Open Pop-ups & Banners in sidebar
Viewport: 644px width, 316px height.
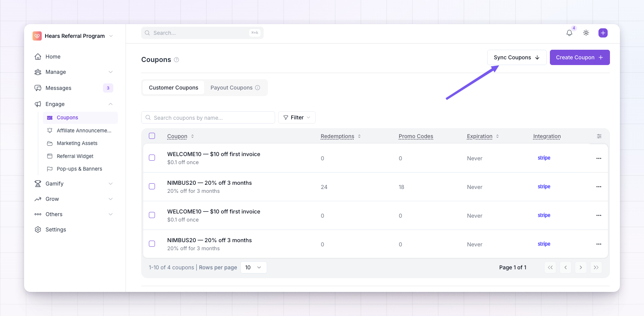point(80,169)
